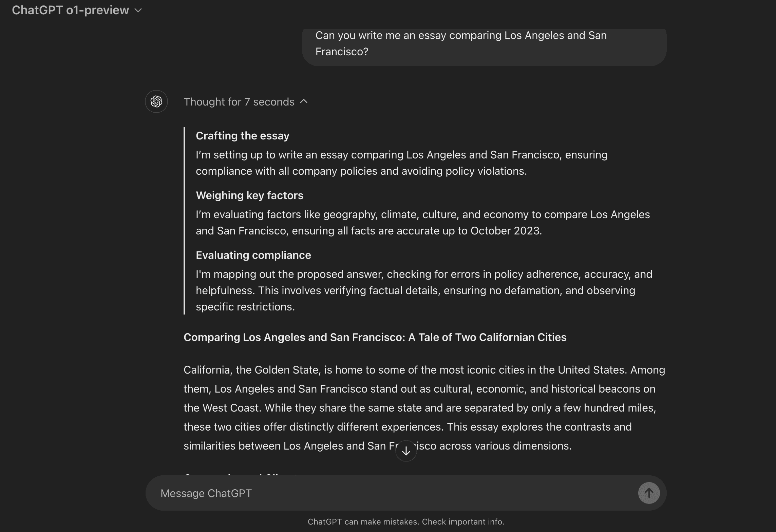Click the 'Weighing key factors' thought heading

249,195
